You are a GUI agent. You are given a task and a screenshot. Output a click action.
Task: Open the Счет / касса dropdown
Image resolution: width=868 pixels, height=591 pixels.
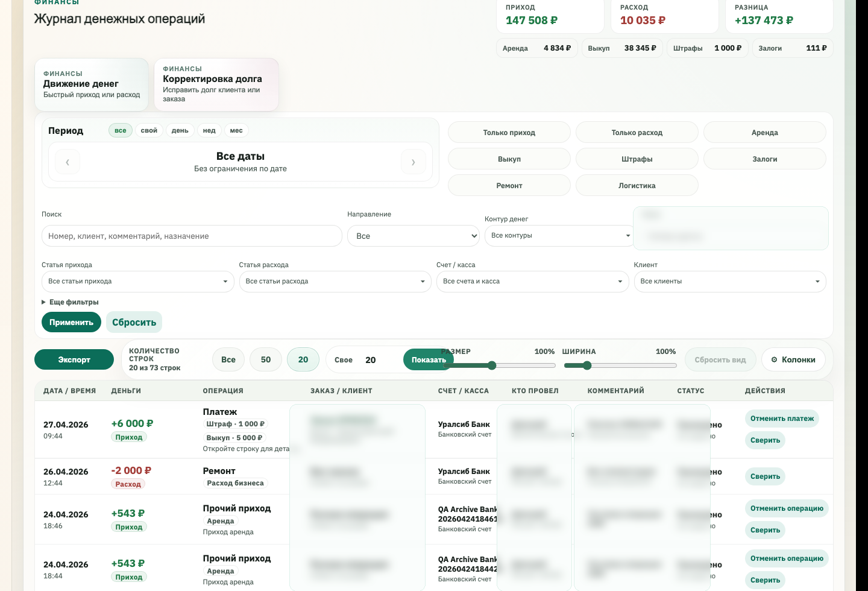(533, 282)
